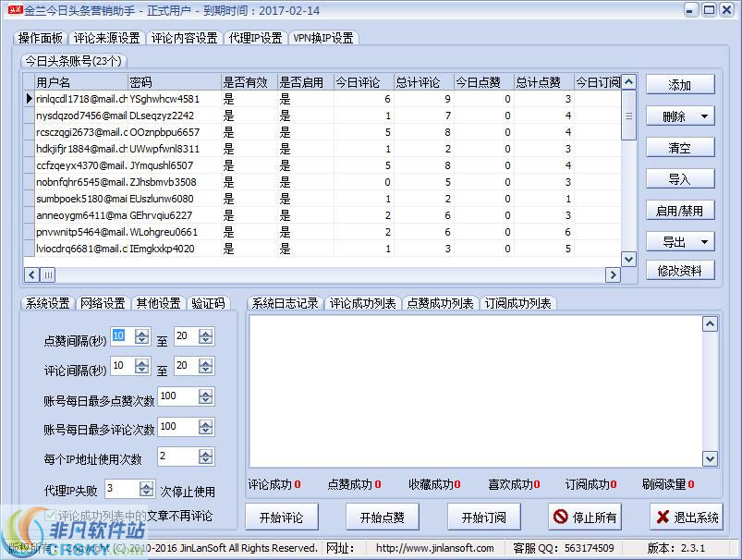Click the 今日头条账号(23个) tab
The image size is (742, 560).
[73, 61]
